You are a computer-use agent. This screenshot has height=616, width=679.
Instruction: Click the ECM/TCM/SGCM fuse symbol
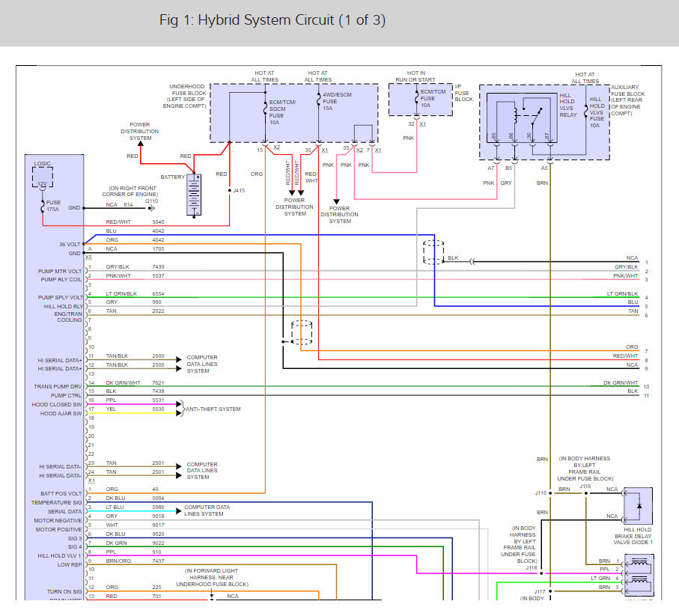coord(265,109)
